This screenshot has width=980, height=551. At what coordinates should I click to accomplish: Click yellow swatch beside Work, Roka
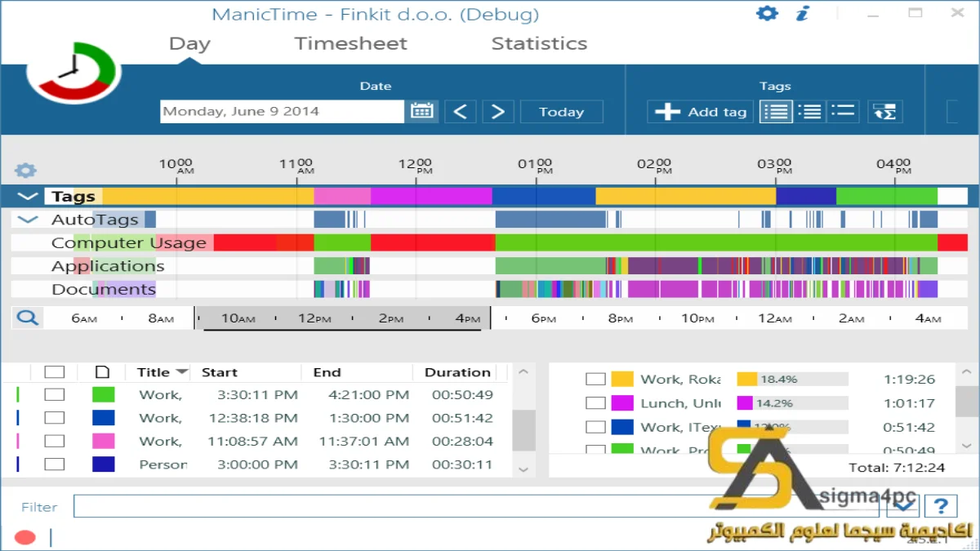(x=622, y=380)
